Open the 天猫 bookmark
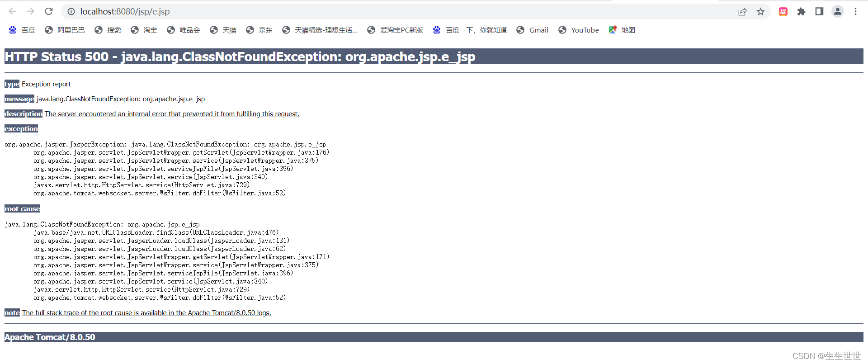Viewport: 868px width, 364px height. tap(223, 30)
